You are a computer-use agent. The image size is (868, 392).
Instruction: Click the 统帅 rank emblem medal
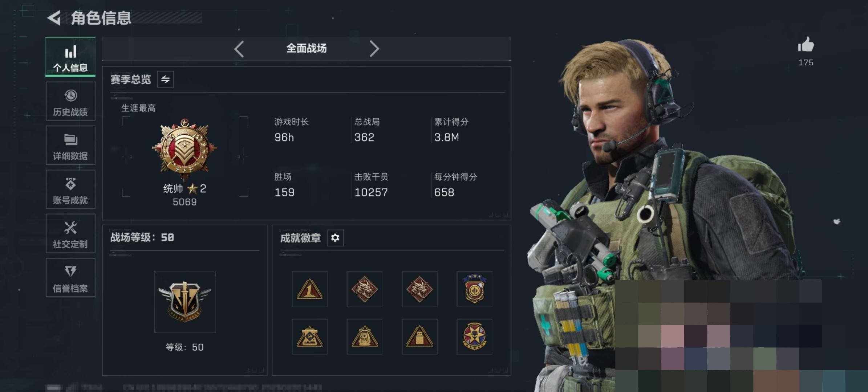184,149
